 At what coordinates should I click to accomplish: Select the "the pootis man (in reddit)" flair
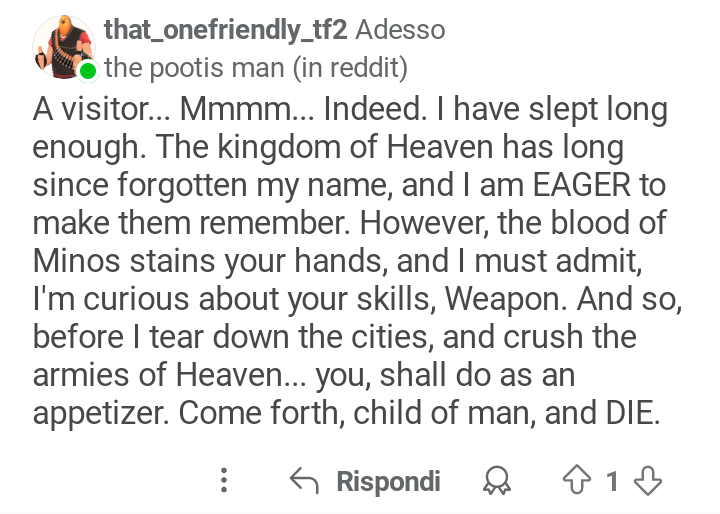tap(256, 68)
